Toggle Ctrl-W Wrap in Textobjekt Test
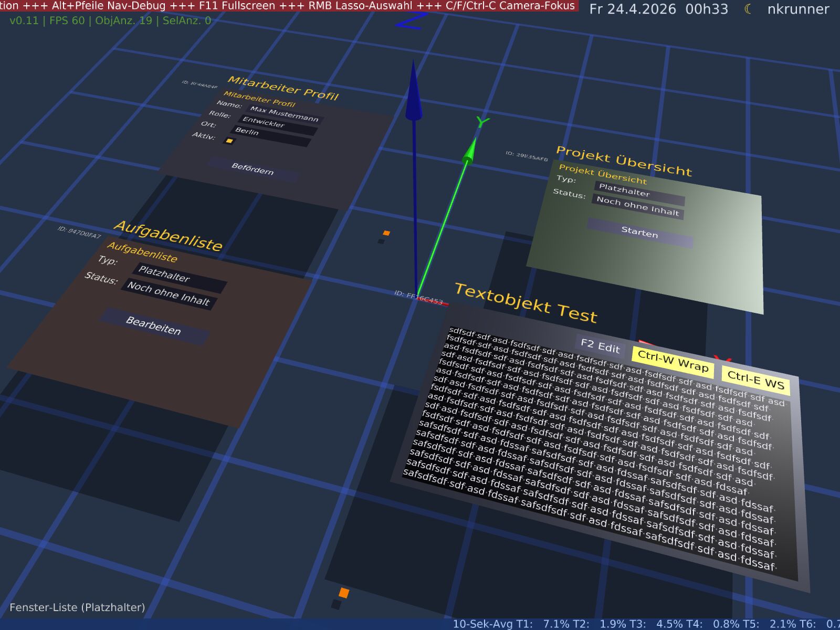The width and height of the screenshot is (840, 630). pyautogui.click(x=673, y=362)
